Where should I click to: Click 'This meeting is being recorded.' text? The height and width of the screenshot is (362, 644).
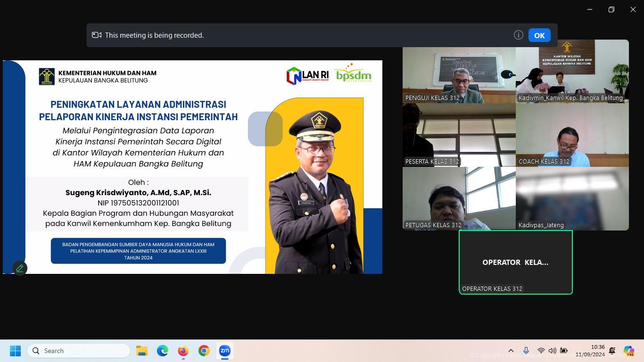154,35
